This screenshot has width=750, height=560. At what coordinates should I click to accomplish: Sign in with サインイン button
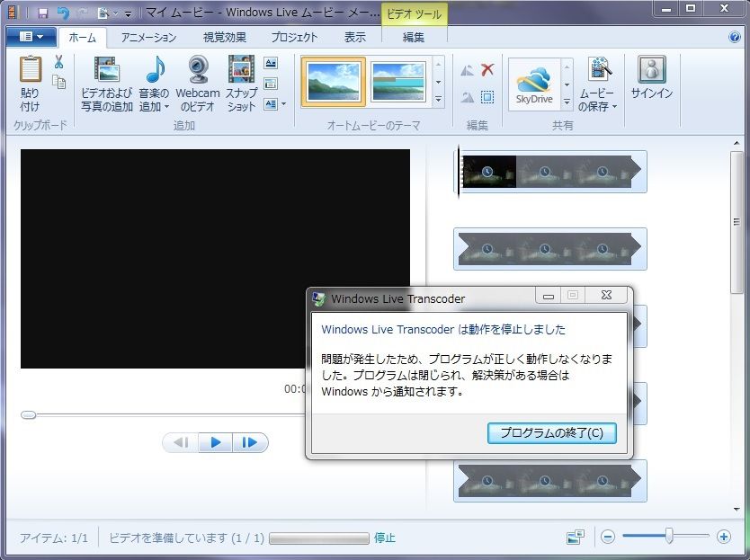point(651,78)
